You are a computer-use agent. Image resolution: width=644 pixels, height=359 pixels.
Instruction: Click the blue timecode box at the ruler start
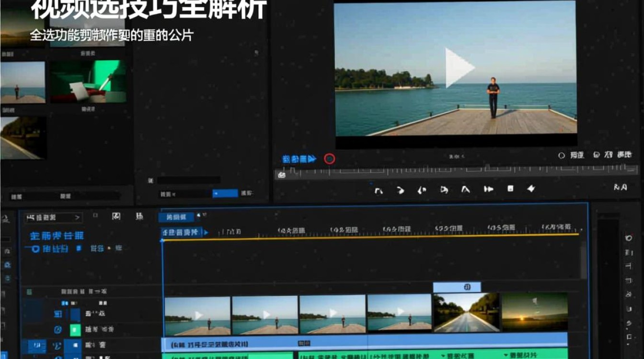181,232
